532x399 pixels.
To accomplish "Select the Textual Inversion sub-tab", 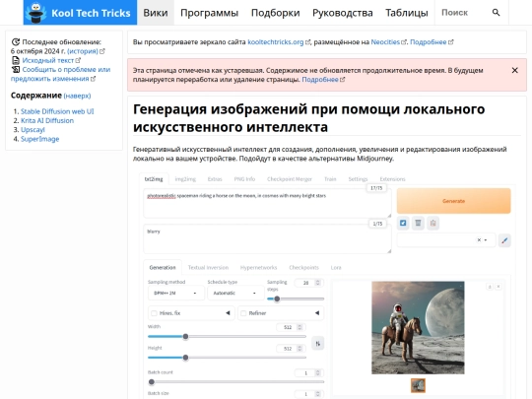I will coord(208,267).
